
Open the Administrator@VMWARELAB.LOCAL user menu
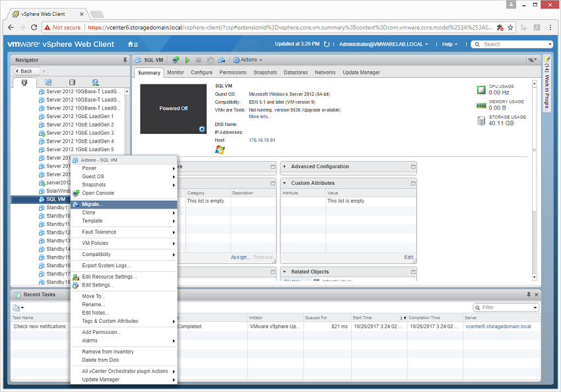383,44
